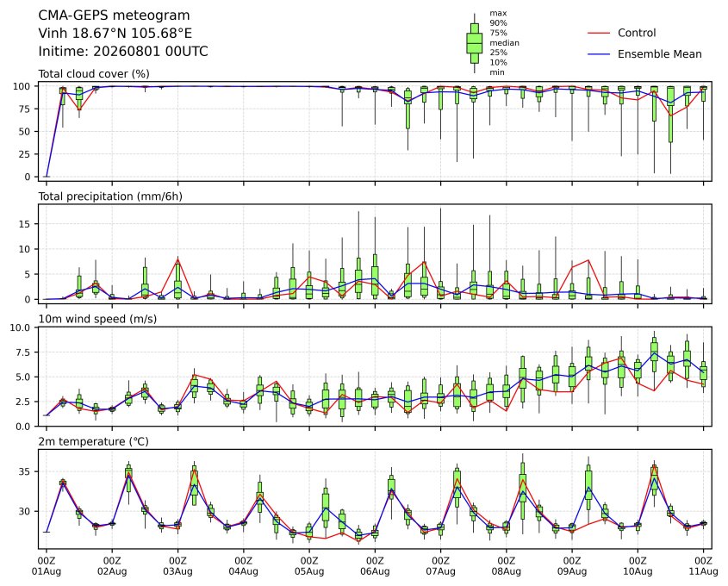Screen dimensions: 728x586
Task: Click the 10m wind speed panel title
Action: click(97, 319)
